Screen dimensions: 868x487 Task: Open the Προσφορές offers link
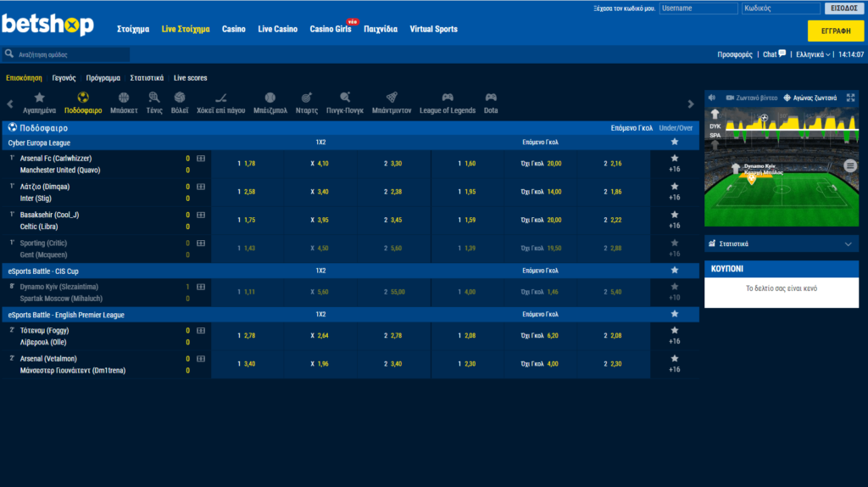pos(735,54)
